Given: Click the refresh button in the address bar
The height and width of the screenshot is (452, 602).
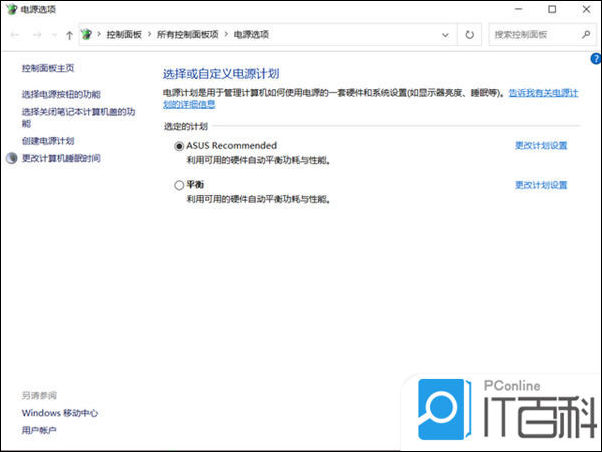Looking at the screenshot, I should coord(469,35).
